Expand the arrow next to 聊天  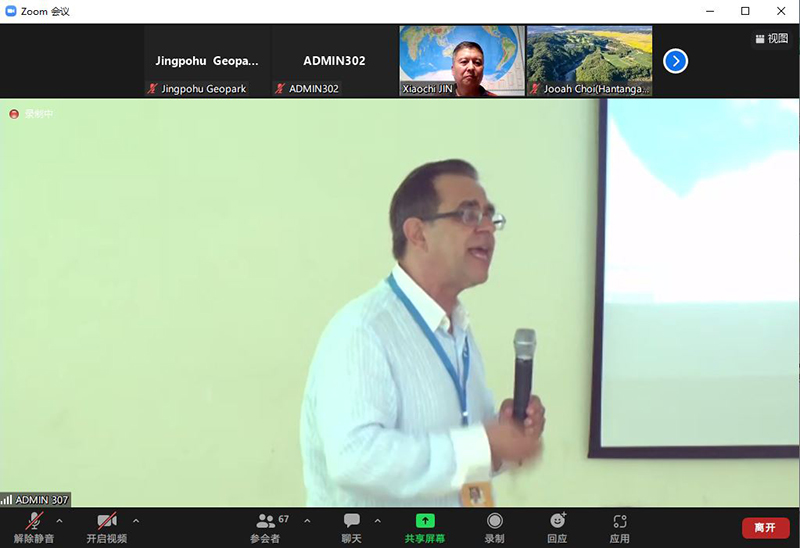point(377,520)
